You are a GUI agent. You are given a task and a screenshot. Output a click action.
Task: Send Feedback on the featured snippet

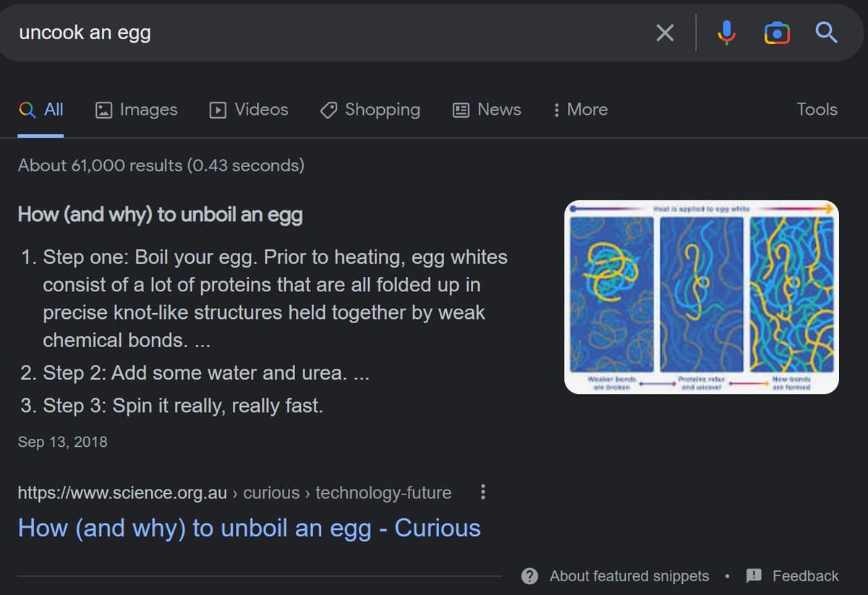[804, 575]
